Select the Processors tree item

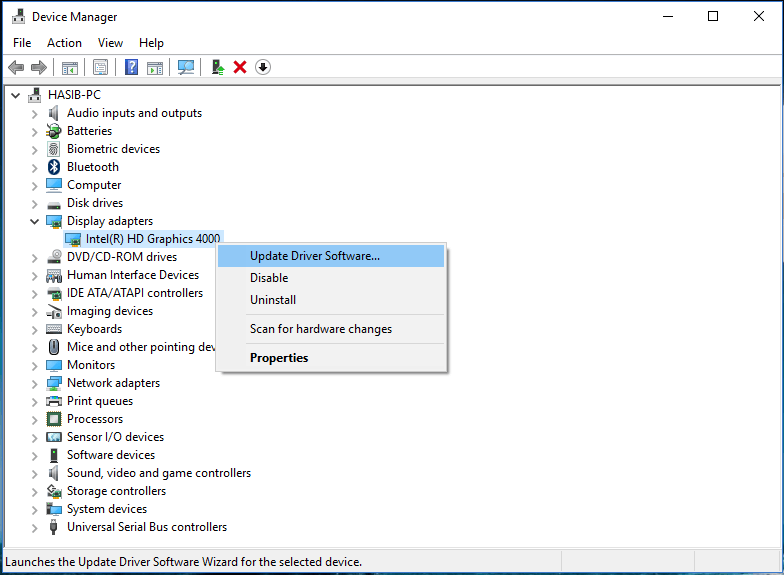point(95,419)
